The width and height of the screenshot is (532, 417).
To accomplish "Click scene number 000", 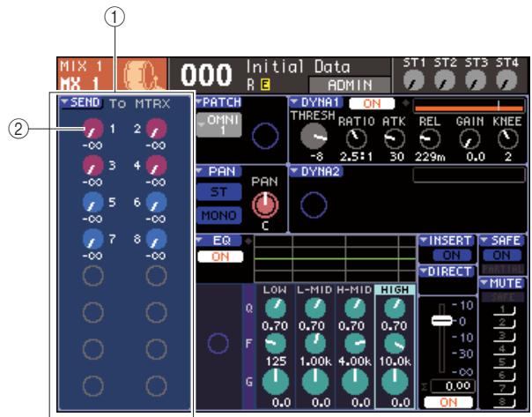I will 206,75.
